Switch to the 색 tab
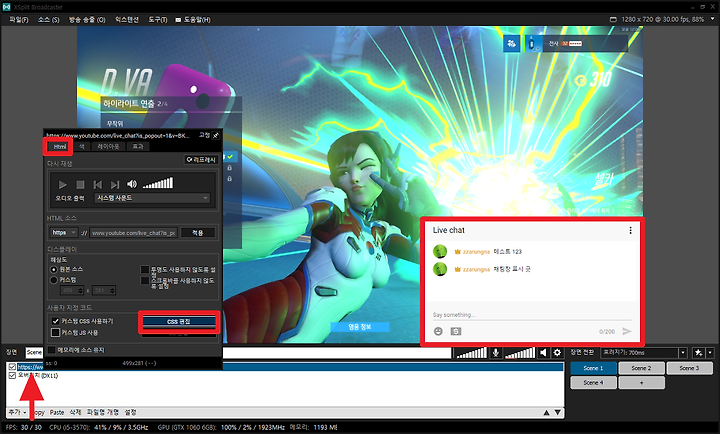 (x=82, y=147)
